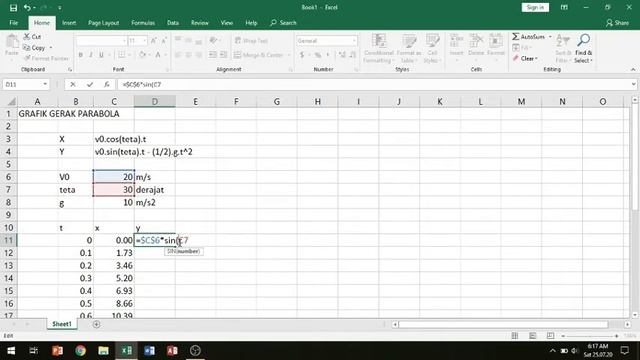This screenshot has width=640, height=360.
Task: Toggle Underline formatting
Action: pos(101,55)
